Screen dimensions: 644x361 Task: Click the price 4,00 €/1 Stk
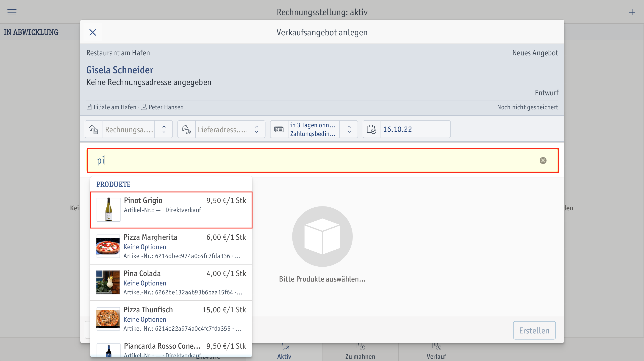coord(226,274)
